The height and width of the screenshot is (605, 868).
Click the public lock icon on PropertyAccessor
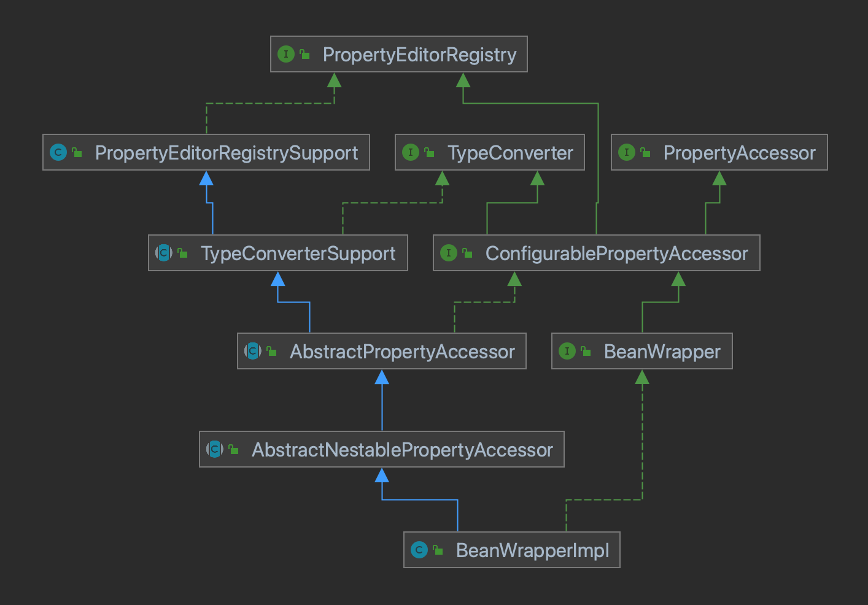[645, 153]
